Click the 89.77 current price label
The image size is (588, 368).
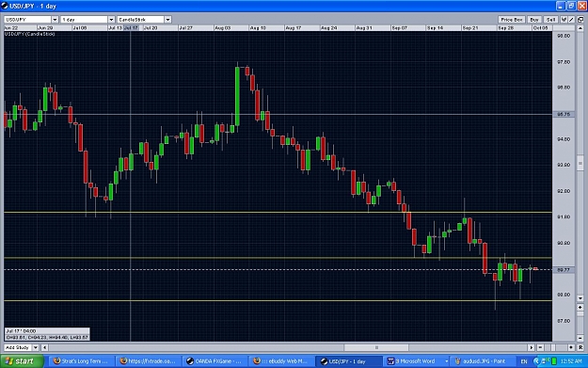click(564, 270)
